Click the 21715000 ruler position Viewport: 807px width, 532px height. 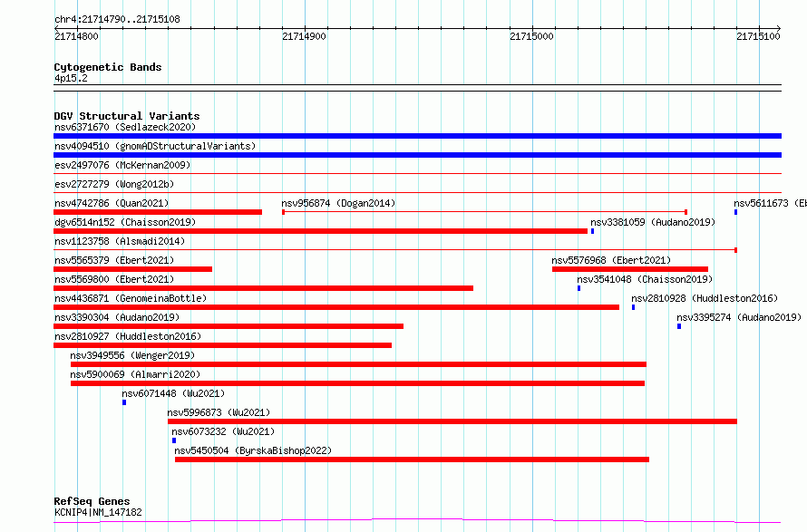coord(531,36)
